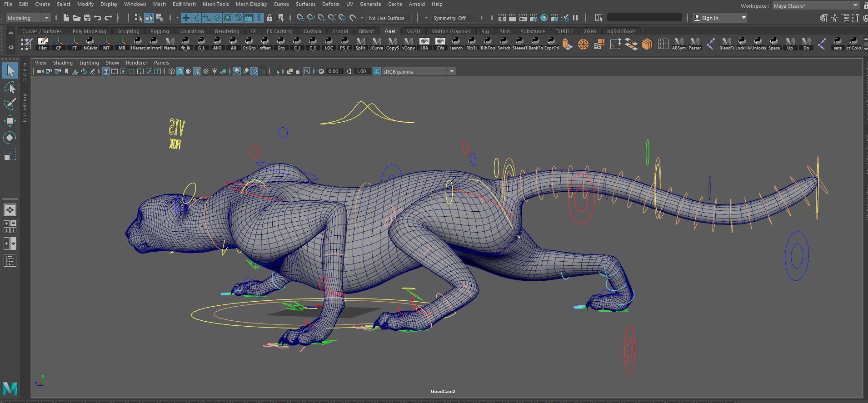Run the mirror shelf script button
868x403 pixels.
pos(154,44)
